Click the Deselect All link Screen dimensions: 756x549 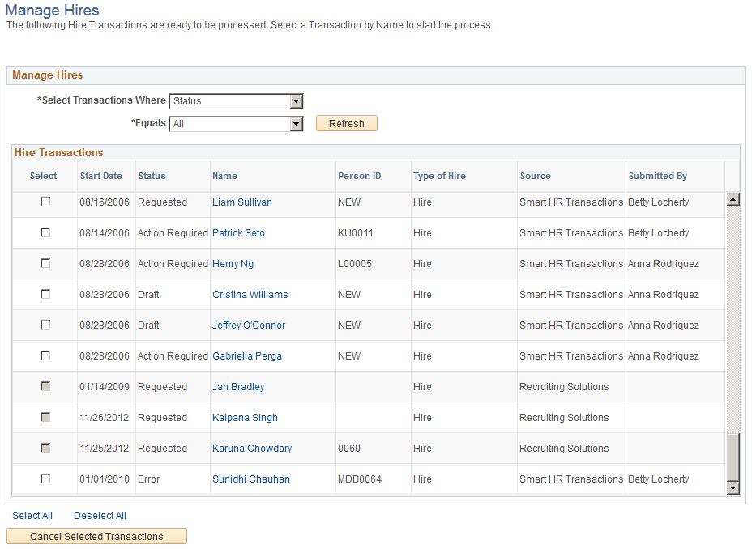tap(100, 515)
